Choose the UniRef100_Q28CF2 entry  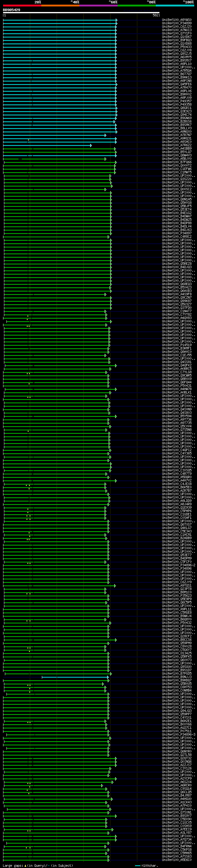click(x=177, y=636)
